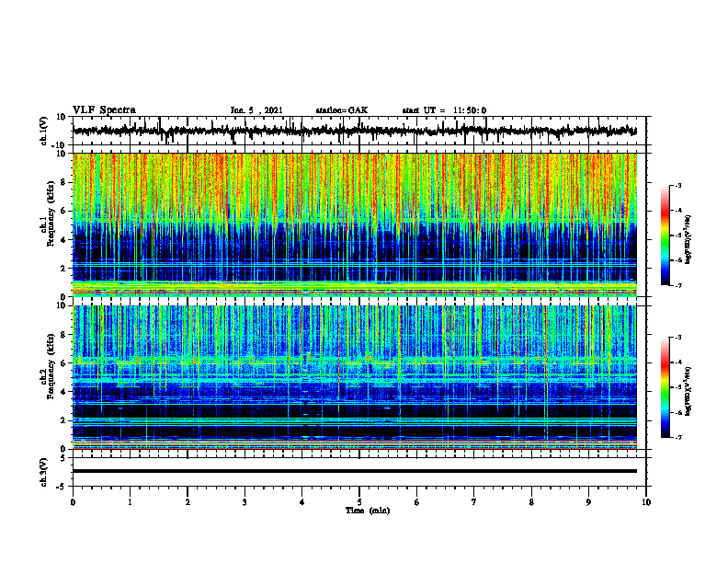
Task: Click the "0" tick on Time axis
Action: pyautogui.click(x=73, y=502)
